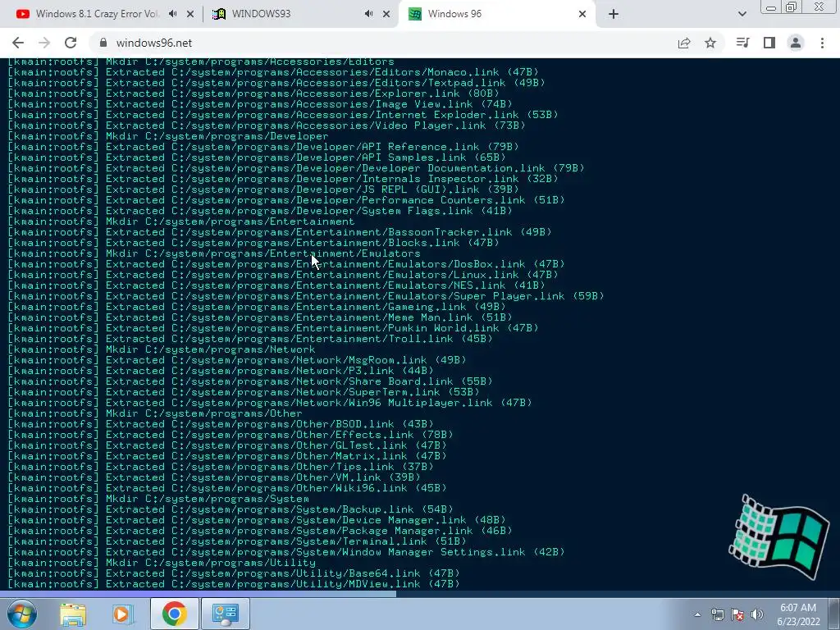Reload the windows96.net page

coord(71,43)
